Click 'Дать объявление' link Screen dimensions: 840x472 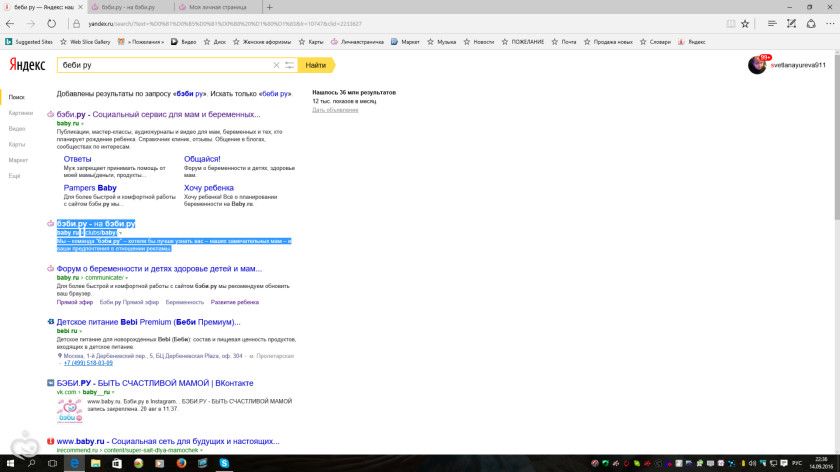pyautogui.click(x=335, y=110)
